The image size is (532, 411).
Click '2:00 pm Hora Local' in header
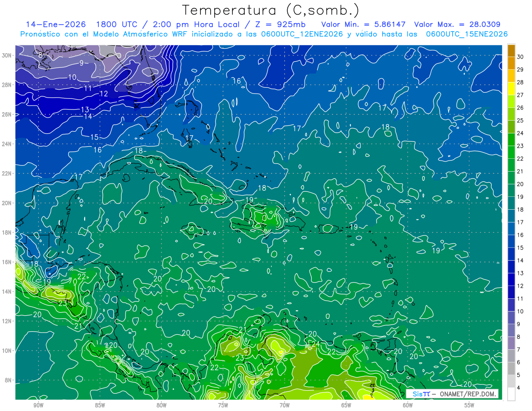[197, 24]
